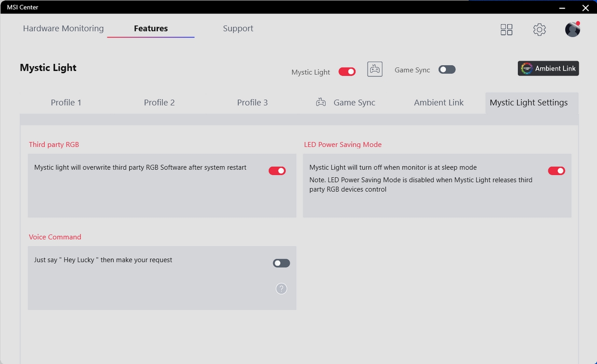Click the LED Power Saving Mode heading

click(343, 144)
